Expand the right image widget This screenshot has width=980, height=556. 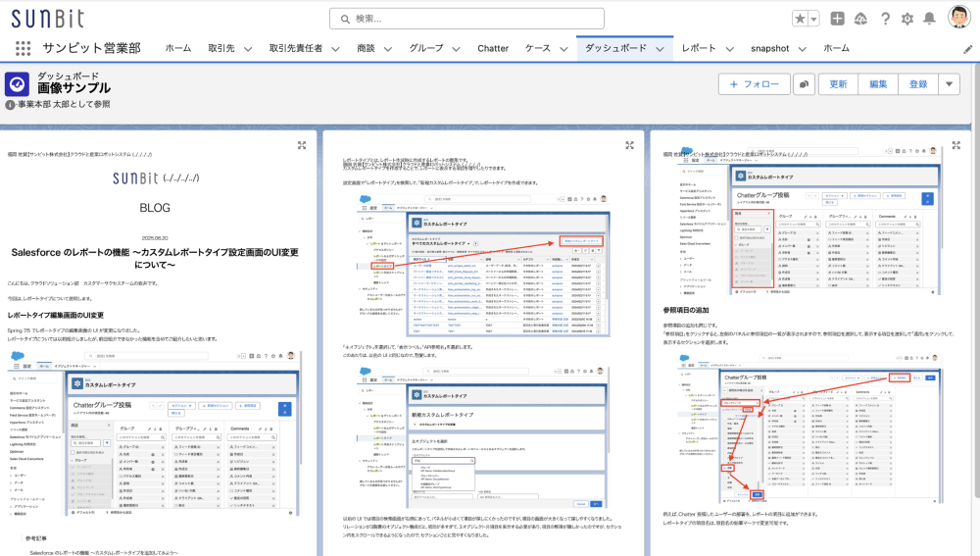[x=956, y=145]
